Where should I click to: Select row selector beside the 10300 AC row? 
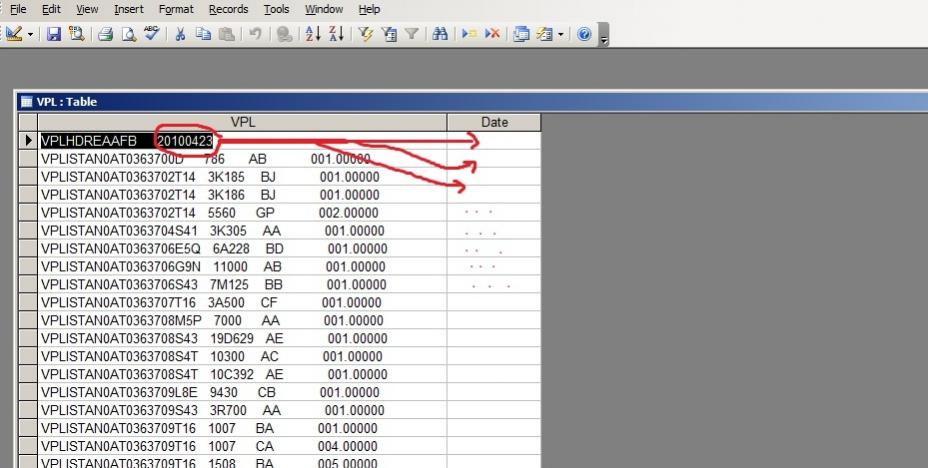(x=28, y=356)
